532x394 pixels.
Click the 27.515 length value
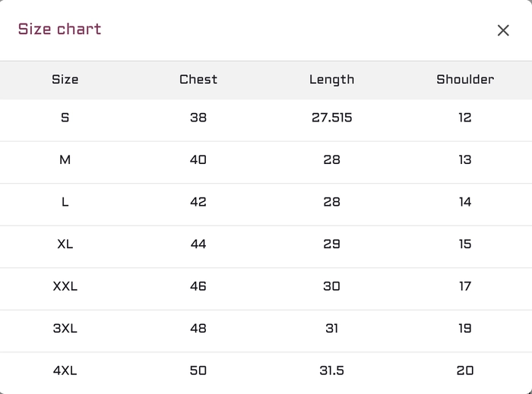[332, 118]
